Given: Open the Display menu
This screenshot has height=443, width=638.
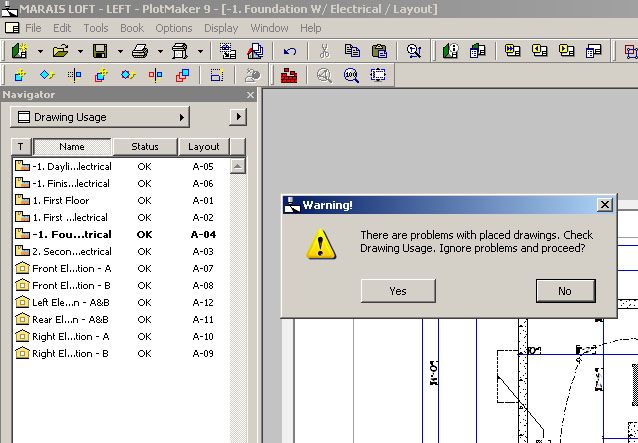Looking at the screenshot, I should tap(221, 28).
